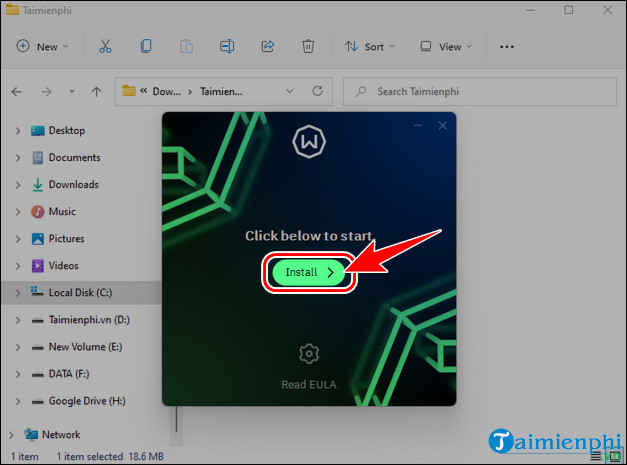
Task: Click the Rename icon in toolbar
Action: (227, 46)
